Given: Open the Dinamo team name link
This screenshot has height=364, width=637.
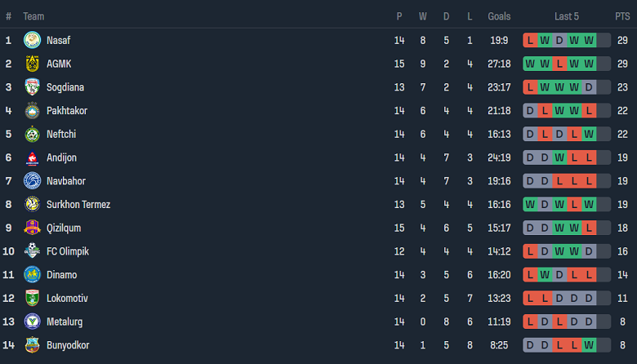Looking at the screenshot, I should pyautogui.click(x=61, y=275).
